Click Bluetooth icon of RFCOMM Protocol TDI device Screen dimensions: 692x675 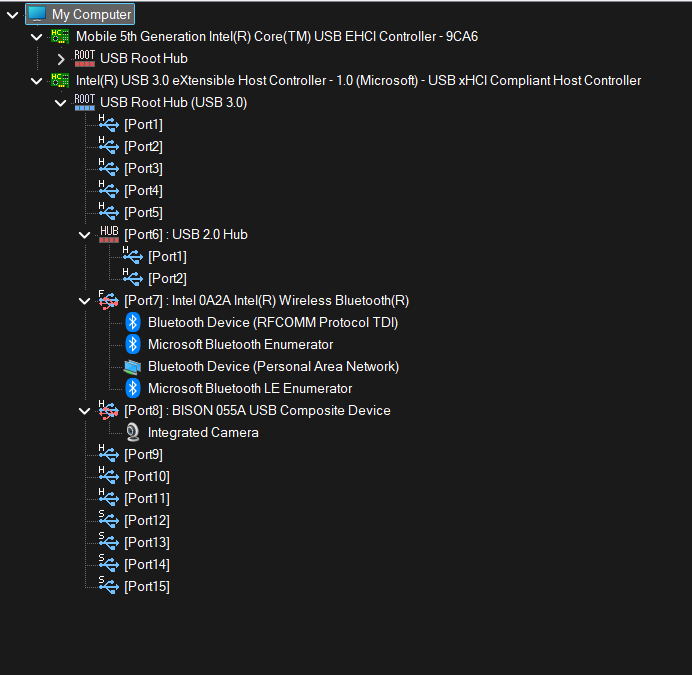(132, 322)
